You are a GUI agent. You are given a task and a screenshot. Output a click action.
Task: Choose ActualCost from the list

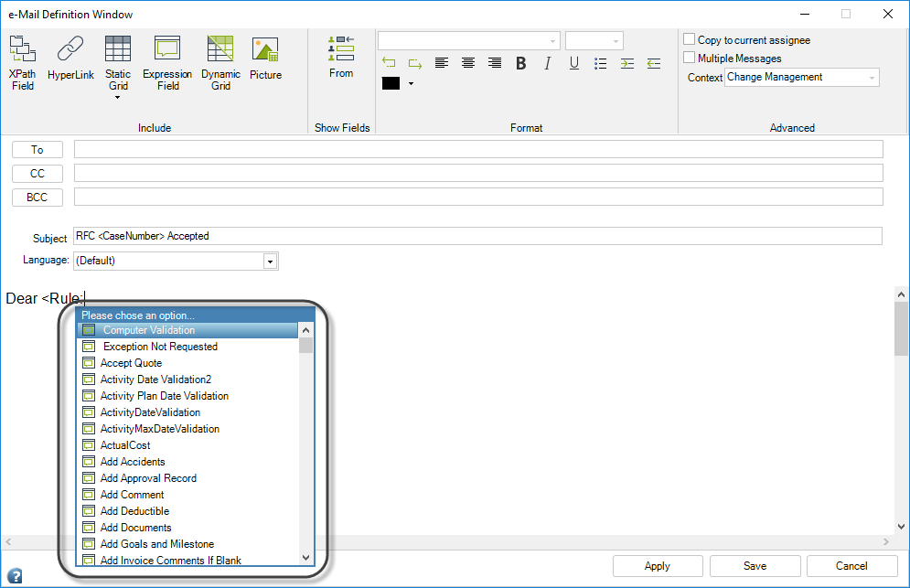tap(187, 445)
